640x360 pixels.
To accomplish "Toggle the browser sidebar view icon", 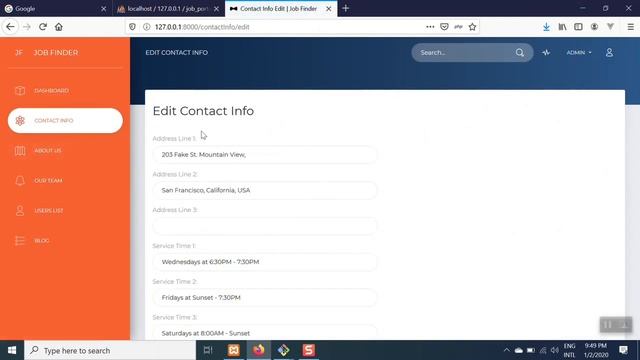I will tap(578, 27).
